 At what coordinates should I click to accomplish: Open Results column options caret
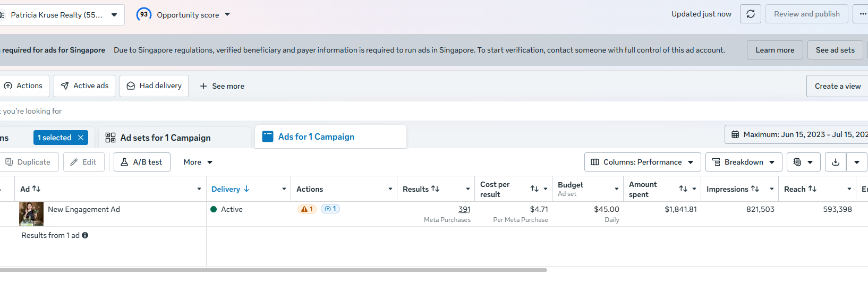tap(468, 189)
